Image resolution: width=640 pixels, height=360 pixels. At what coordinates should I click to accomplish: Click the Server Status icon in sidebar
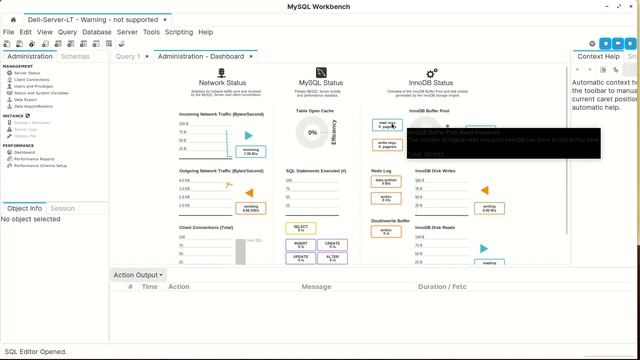click(9, 73)
